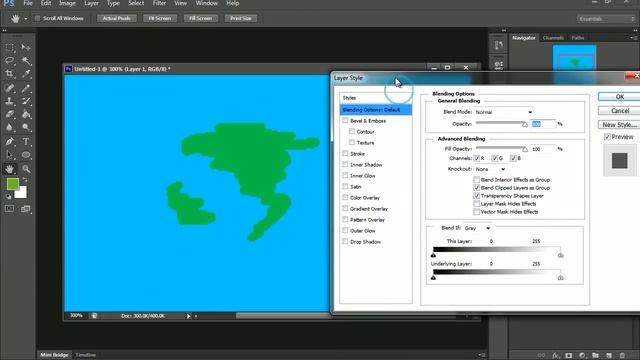
Task: Select the Dodge tool
Action: [x=26, y=127]
